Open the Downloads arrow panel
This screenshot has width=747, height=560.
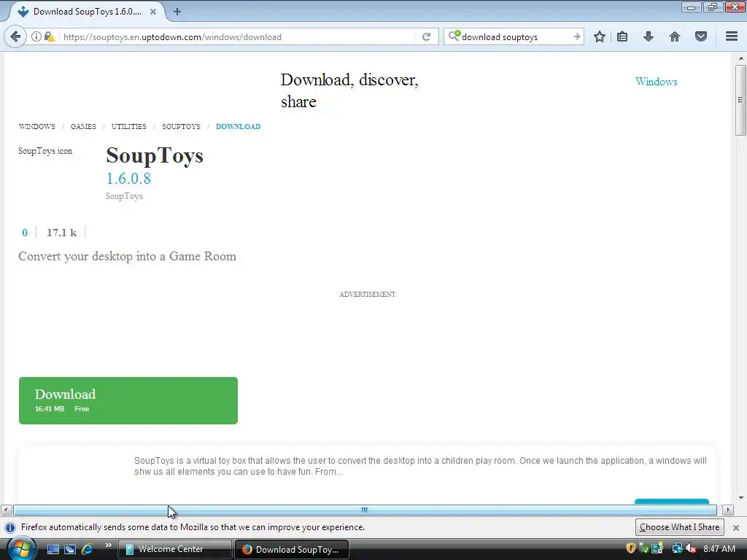[x=649, y=36]
